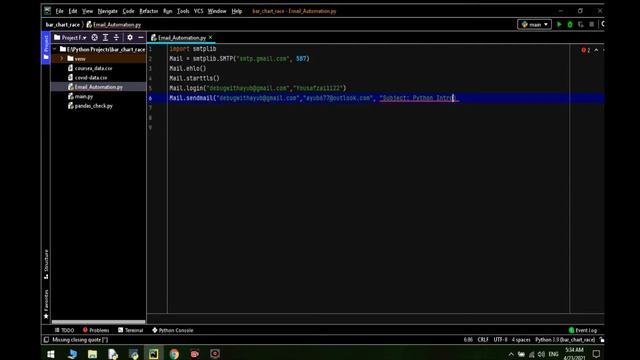Collapse the bar_chart_race root folder

[55, 49]
